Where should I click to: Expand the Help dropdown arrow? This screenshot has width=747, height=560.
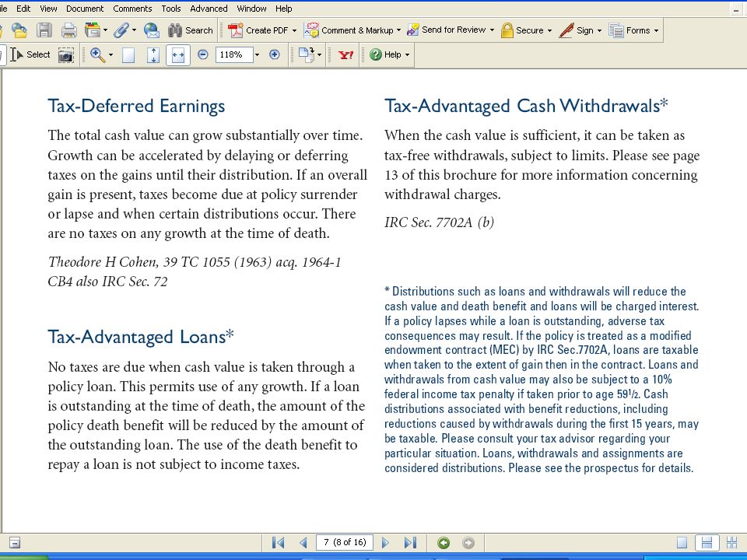click(x=407, y=54)
